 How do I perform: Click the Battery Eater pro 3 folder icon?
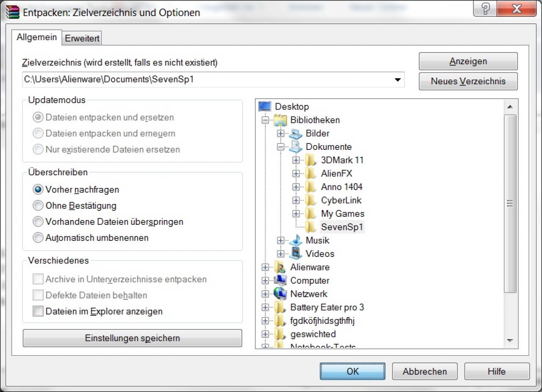[280, 307]
